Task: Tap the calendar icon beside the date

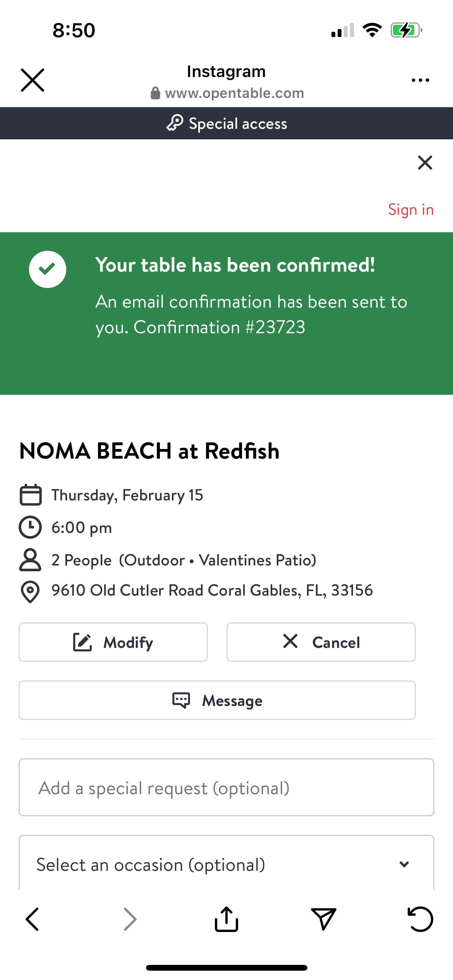Action: tap(31, 495)
